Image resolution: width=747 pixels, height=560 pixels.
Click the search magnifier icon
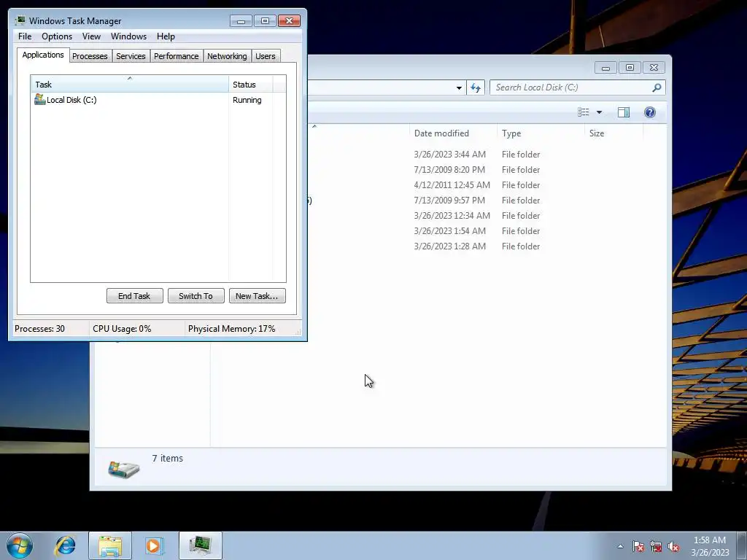[x=657, y=87]
